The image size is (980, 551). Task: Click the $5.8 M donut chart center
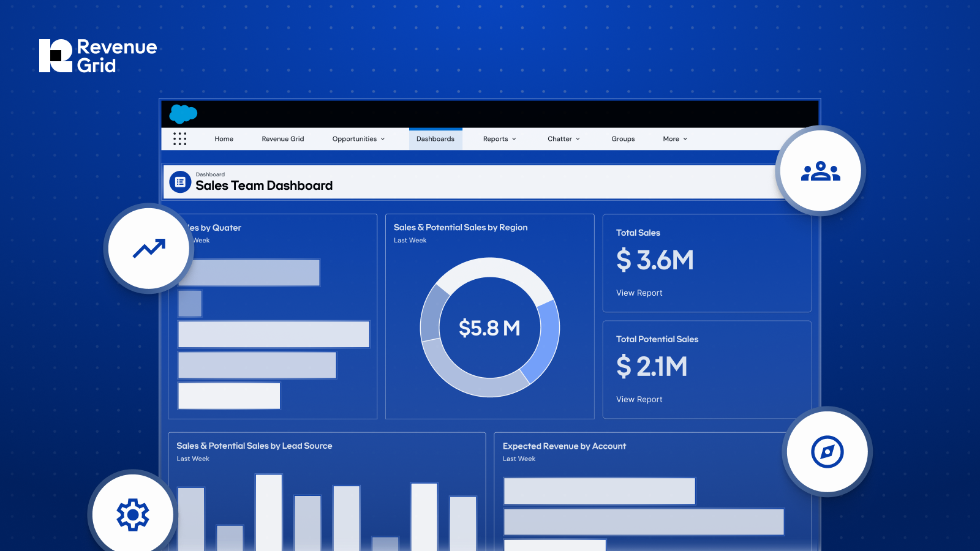[489, 328]
